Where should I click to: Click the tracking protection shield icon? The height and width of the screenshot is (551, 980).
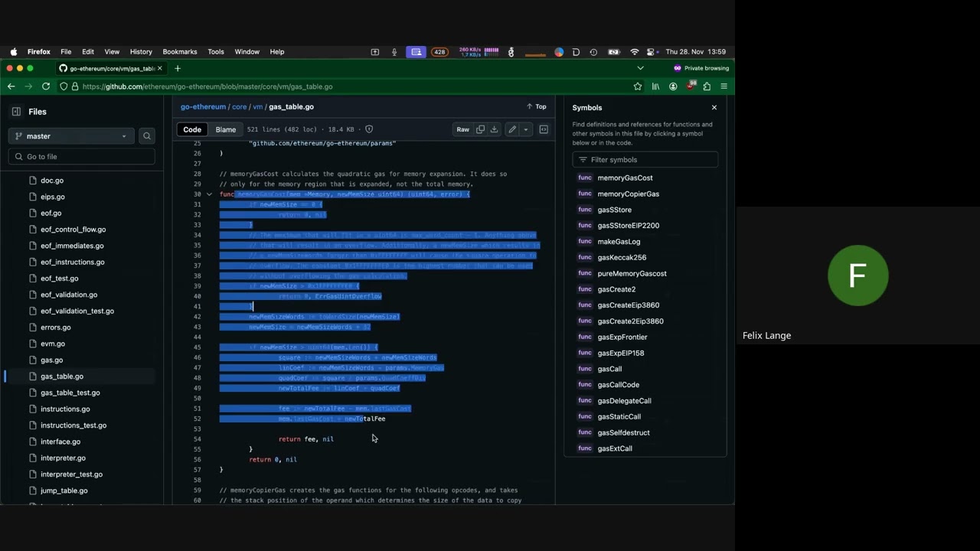(x=64, y=86)
